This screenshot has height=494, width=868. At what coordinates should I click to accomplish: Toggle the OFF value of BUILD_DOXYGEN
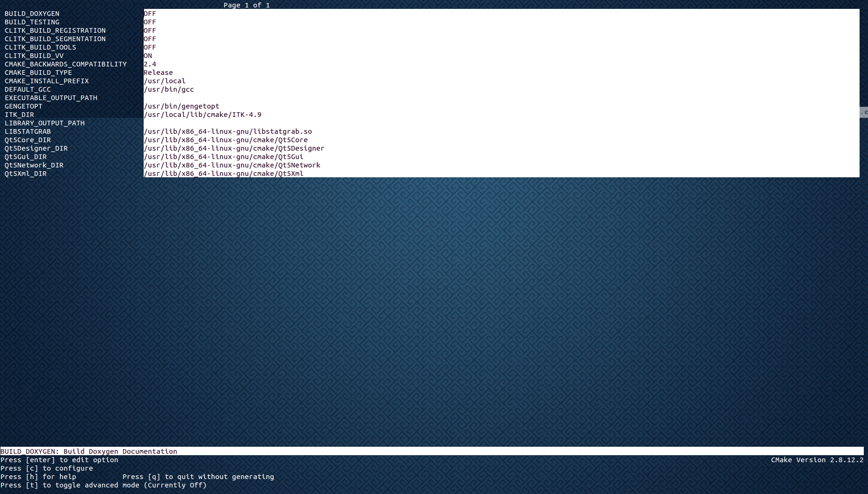pyautogui.click(x=150, y=14)
